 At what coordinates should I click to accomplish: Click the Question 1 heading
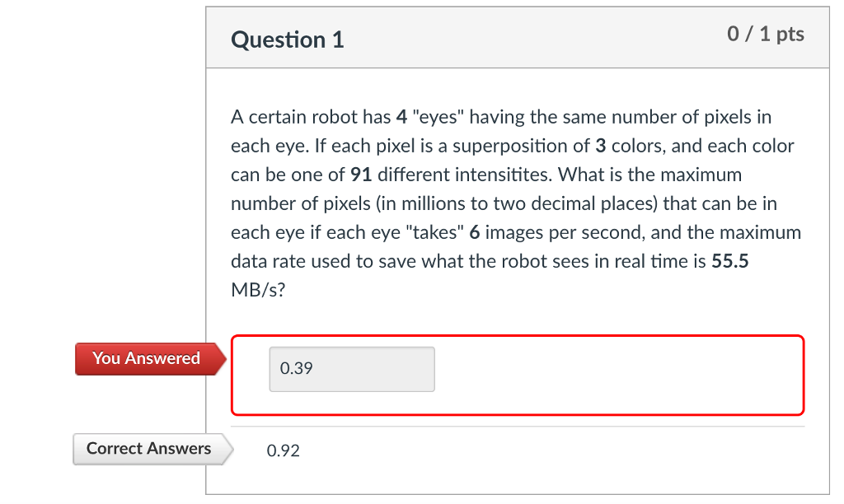click(287, 39)
